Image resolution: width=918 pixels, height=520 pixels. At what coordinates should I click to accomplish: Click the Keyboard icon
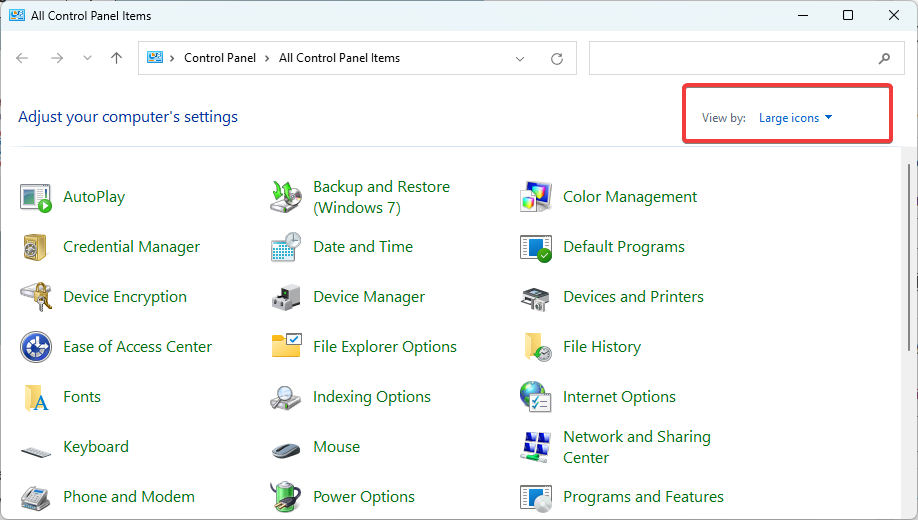(x=36, y=452)
